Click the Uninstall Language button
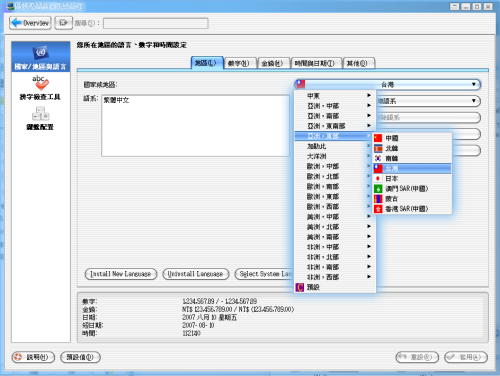Image resolution: width=500 pixels, height=376 pixels. tap(196, 274)
